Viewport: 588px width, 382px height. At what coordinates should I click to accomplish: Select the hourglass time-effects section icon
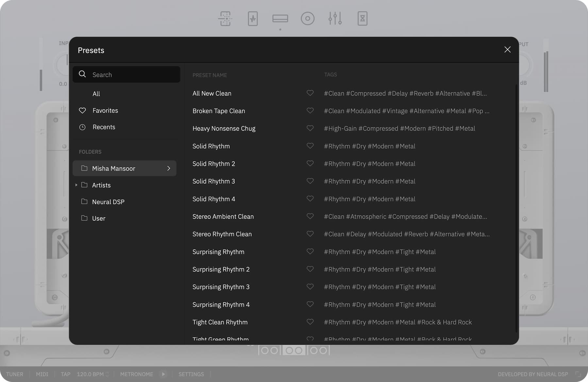362,19
